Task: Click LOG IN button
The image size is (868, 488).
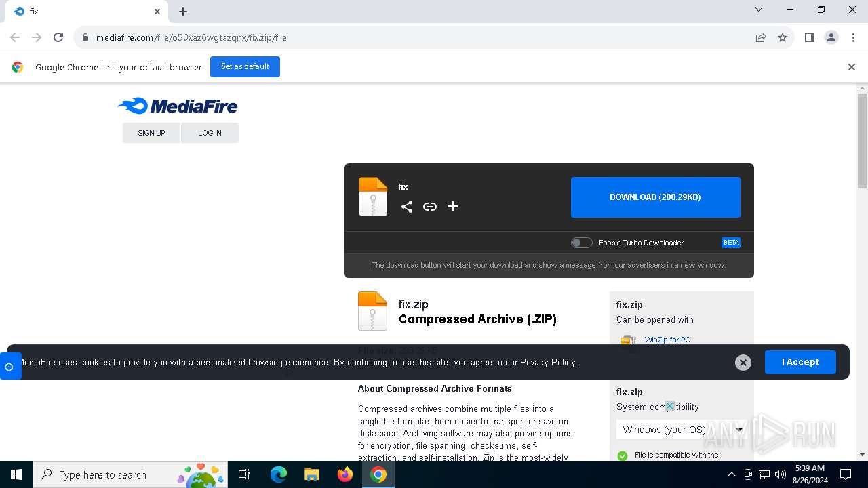Action: [210, 133]
